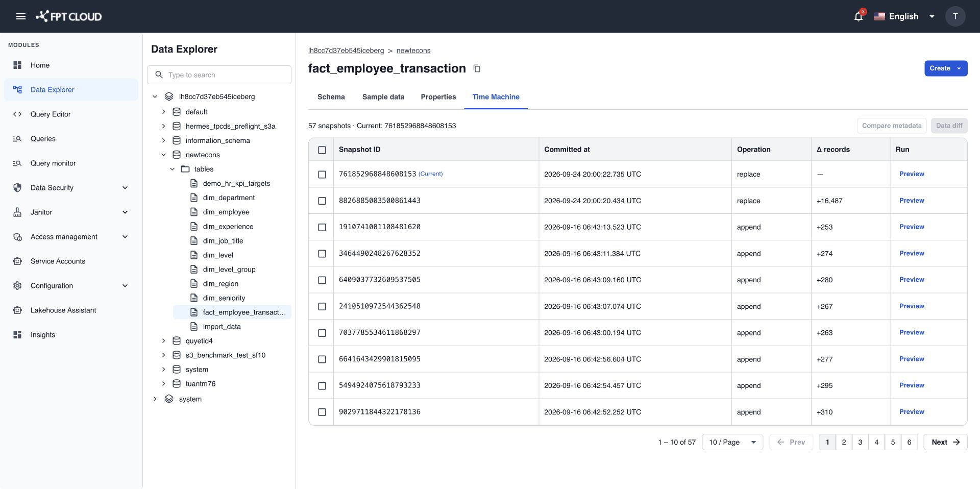Click the Insights dashboard icon
Screen dimensions: 980x489
pyautogui.click(x=17, y=335)
